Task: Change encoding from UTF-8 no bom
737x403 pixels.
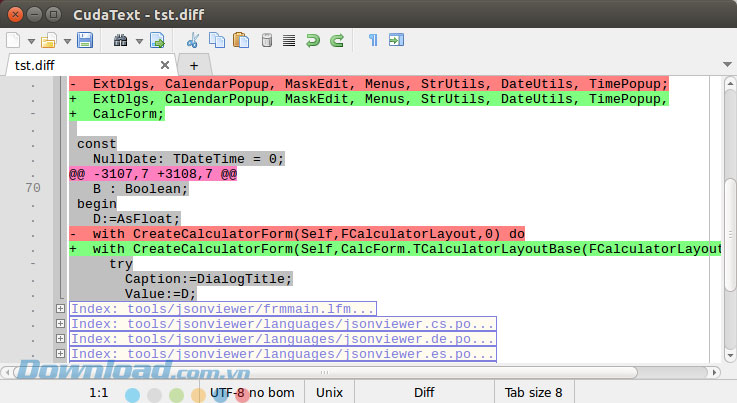Action: [252, 393]
